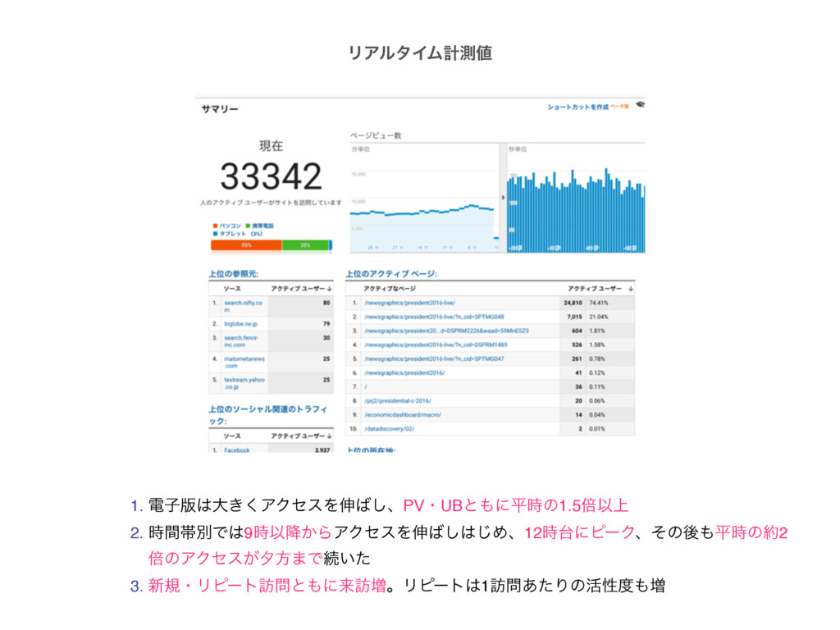Click the 24,810 active users value
The image size is (840, 630).
coord(573,303)
